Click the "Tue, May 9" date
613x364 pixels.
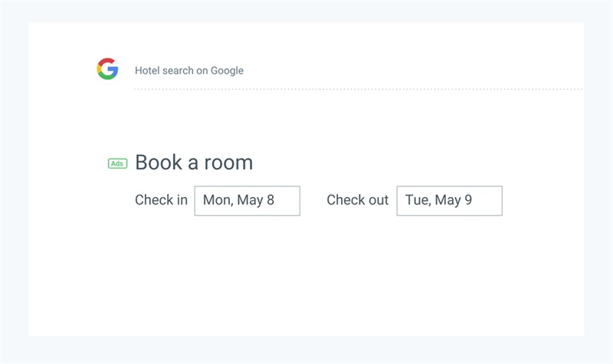(438, 201)
